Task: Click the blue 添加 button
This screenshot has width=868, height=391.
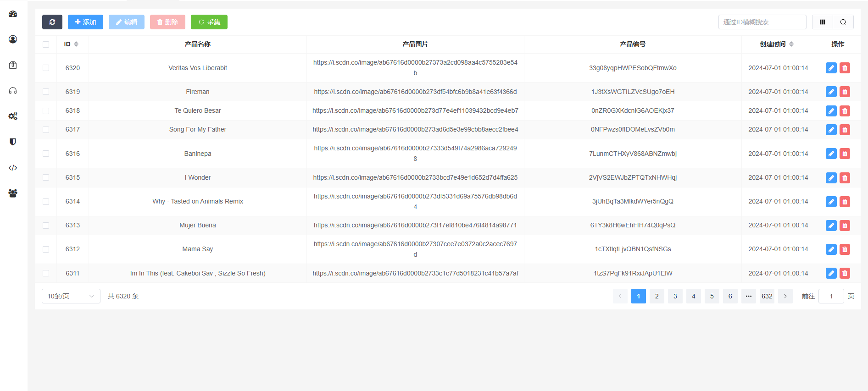Action: click(x=85, y=22)
